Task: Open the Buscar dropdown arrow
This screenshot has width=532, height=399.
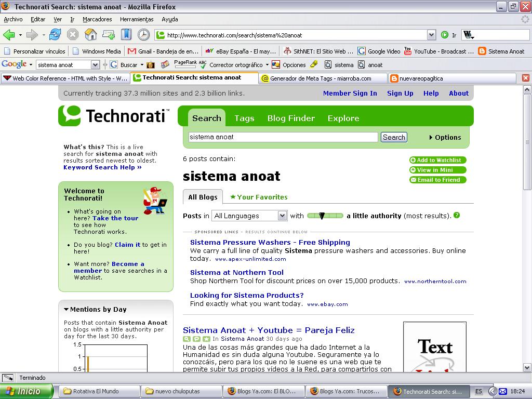Action: click(142, 65)
